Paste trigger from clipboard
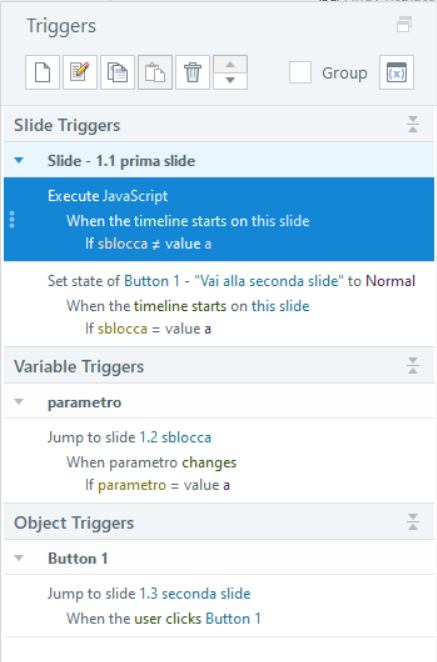437x662 pixels. (x=155, y=72)
